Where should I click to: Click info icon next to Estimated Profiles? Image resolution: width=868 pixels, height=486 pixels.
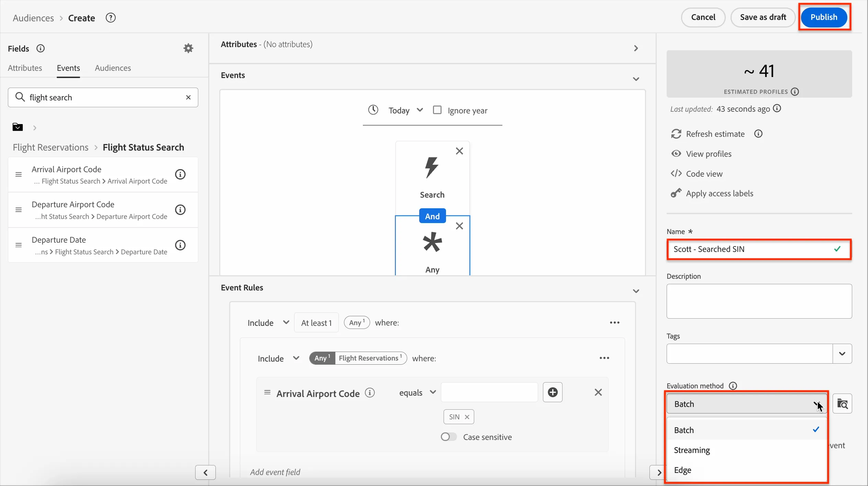[x=795, y=92]
